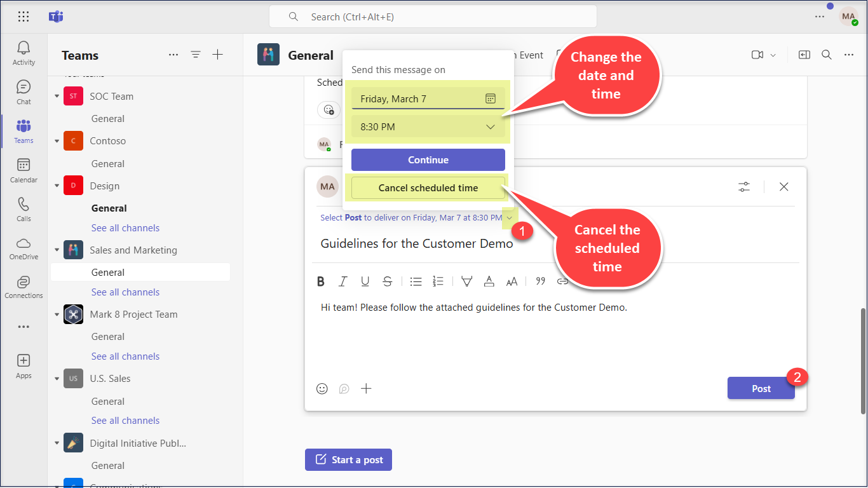This screenshot has height=488, width=868.
Task: Open the 8:30 PM time dropdown
Action: click(x=428, y=127)
